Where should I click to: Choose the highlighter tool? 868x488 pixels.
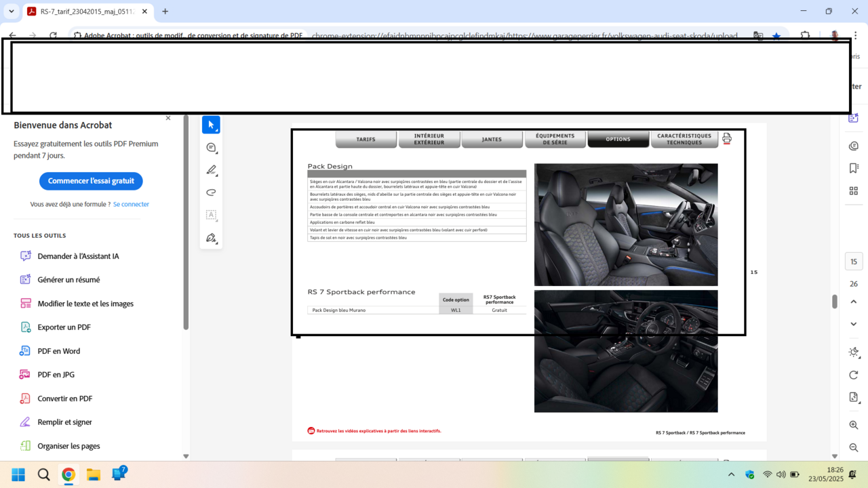[211, 170]
